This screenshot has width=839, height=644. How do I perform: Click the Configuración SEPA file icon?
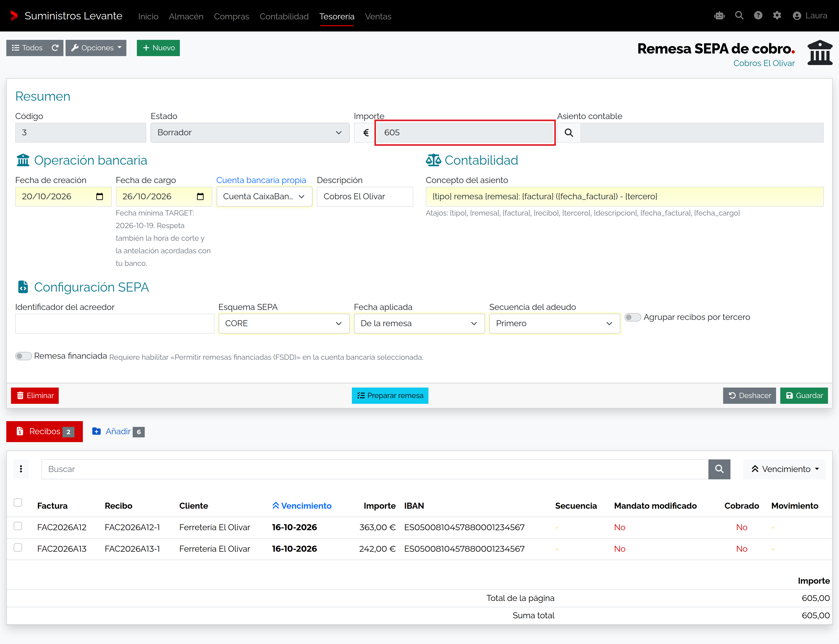[23, 287]
